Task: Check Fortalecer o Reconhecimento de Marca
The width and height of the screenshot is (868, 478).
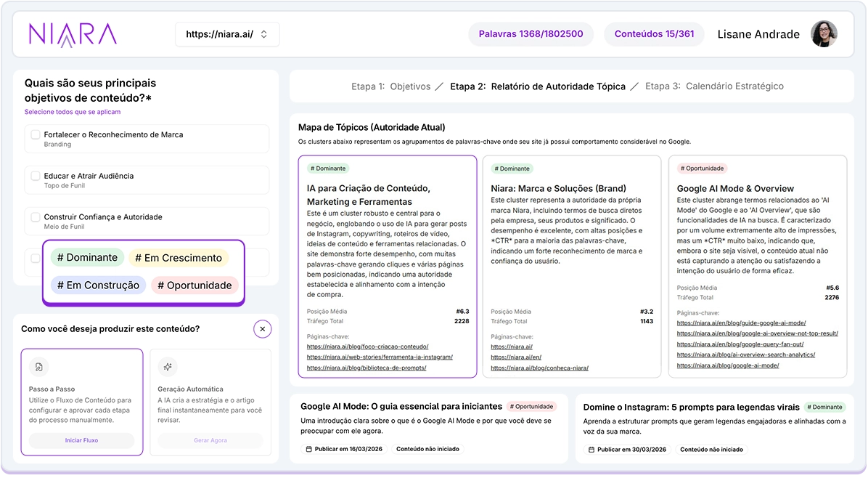Action: (35, 134)
